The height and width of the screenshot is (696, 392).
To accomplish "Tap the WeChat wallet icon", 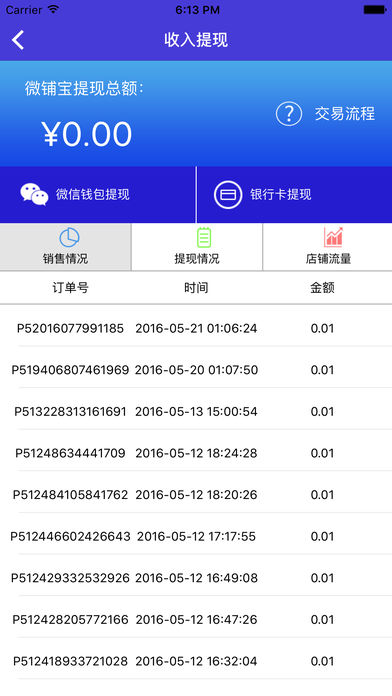I will 34,194.
